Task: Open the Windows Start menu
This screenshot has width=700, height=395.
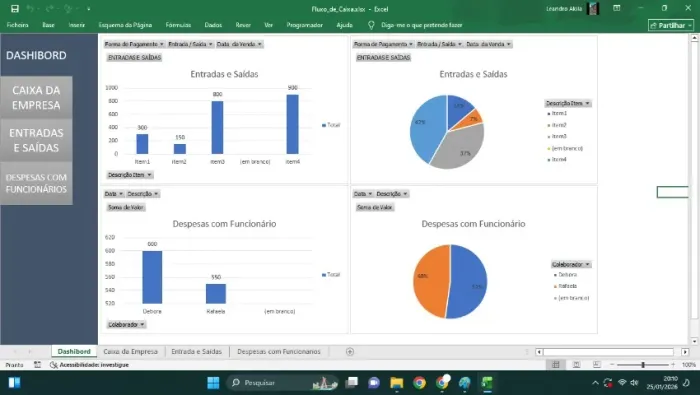Action: [x=213, y=383]
